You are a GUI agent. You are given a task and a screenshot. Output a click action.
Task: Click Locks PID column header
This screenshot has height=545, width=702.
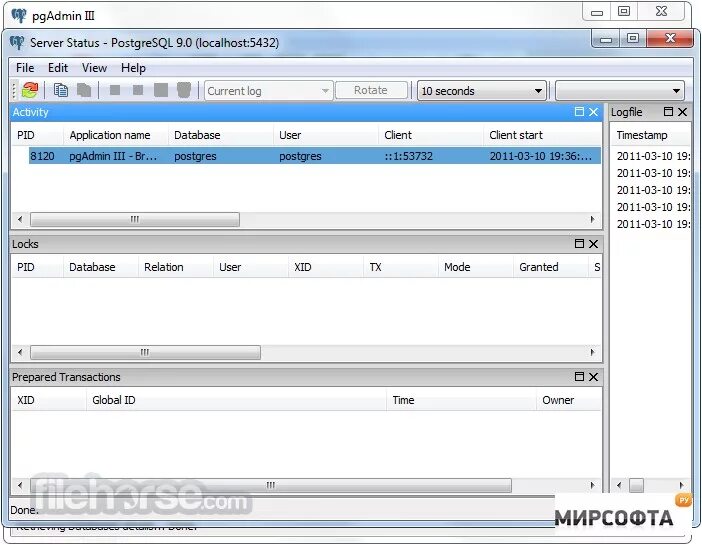pos(37,267)
